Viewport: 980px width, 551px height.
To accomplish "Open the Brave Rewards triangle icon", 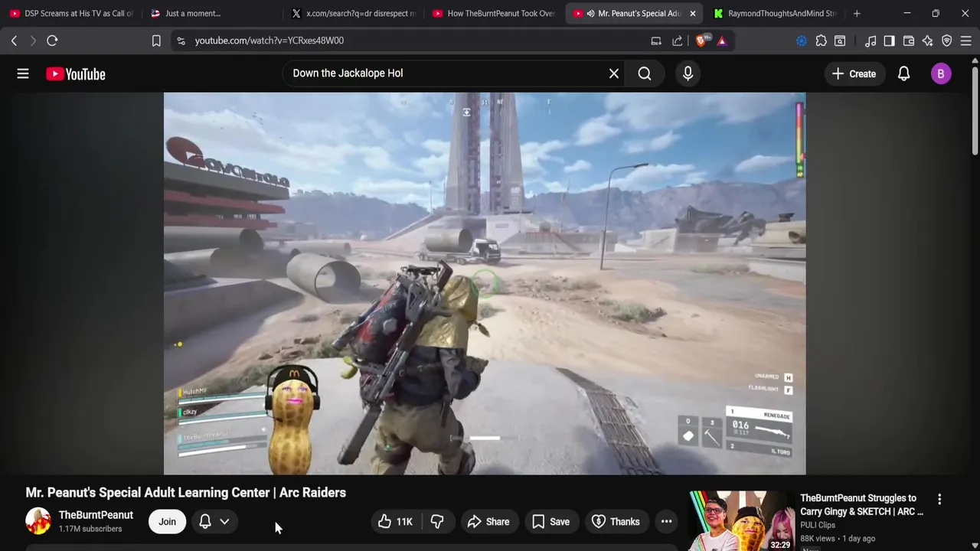I will point(722,41).
